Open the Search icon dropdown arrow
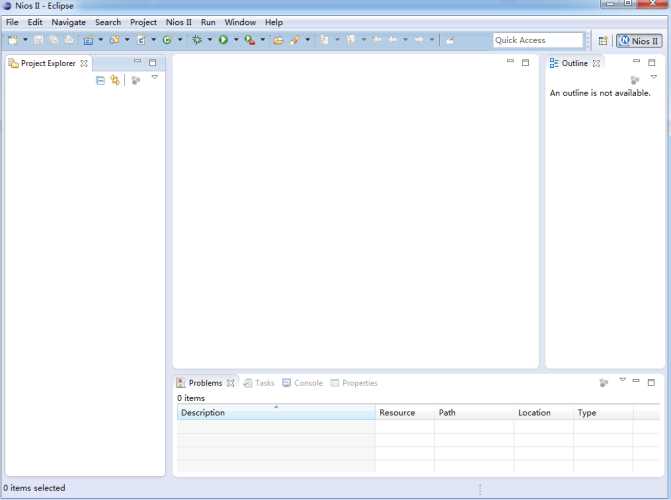 coord(307,40)
